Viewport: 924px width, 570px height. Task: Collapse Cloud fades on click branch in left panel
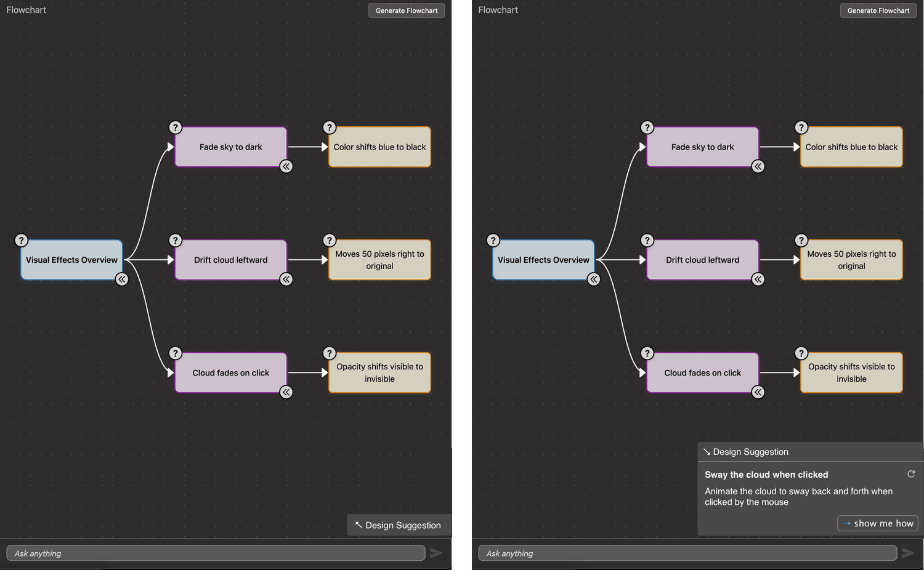tap(286, 392)
